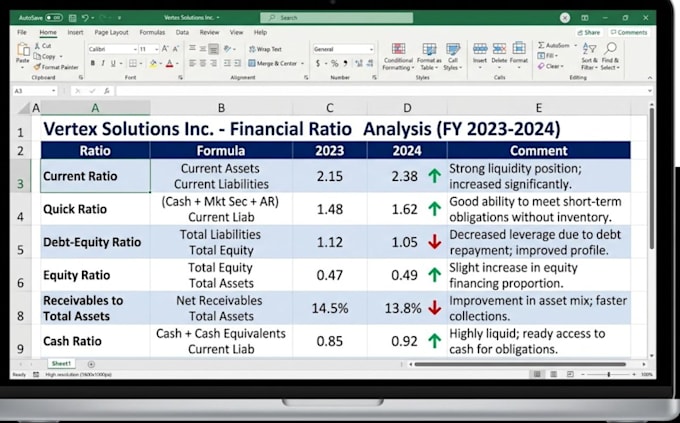Click Increase Decimal icon
Screen dimensions: 680x423
click(359, 63)
